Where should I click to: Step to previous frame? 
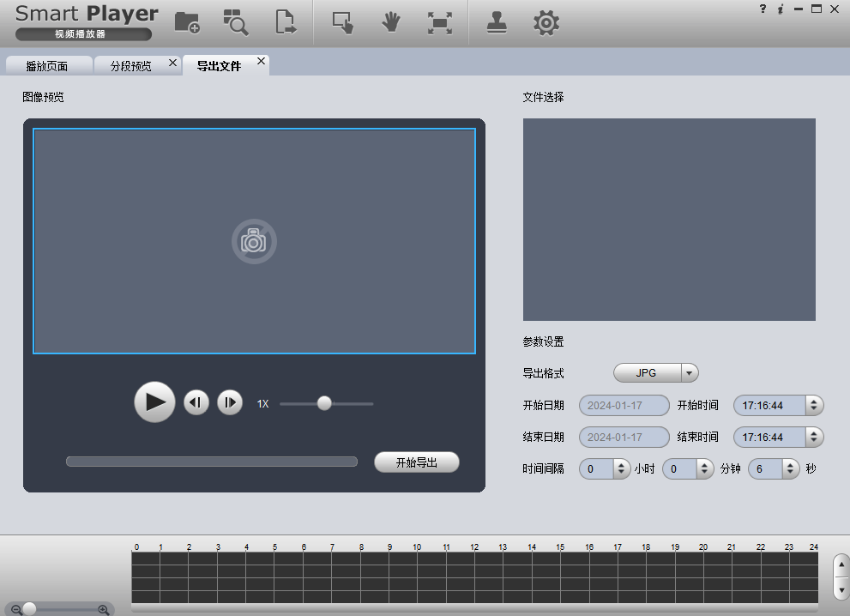click(196, 402)
